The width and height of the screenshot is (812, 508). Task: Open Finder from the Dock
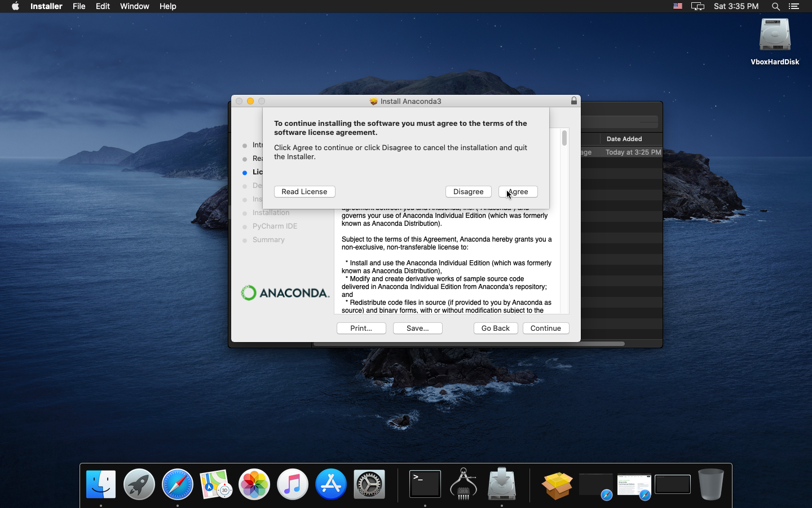[x=101, y=484]
